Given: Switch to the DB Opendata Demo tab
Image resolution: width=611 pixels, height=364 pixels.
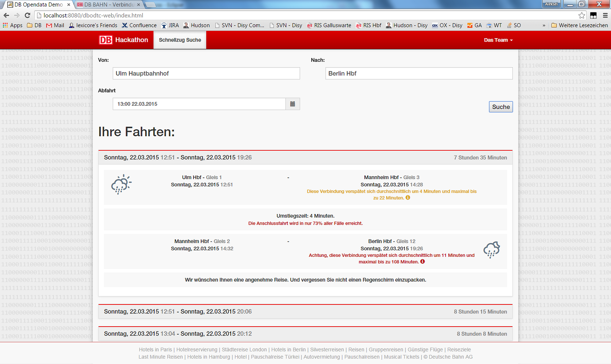Looking at the screenshot, I should (38, 5).
